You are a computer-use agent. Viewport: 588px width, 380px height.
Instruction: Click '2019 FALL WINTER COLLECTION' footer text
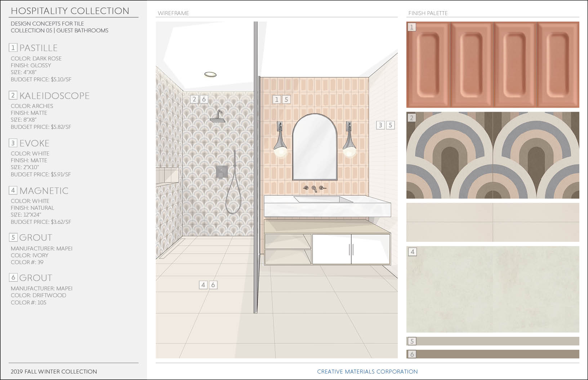(x=54, y=371)
